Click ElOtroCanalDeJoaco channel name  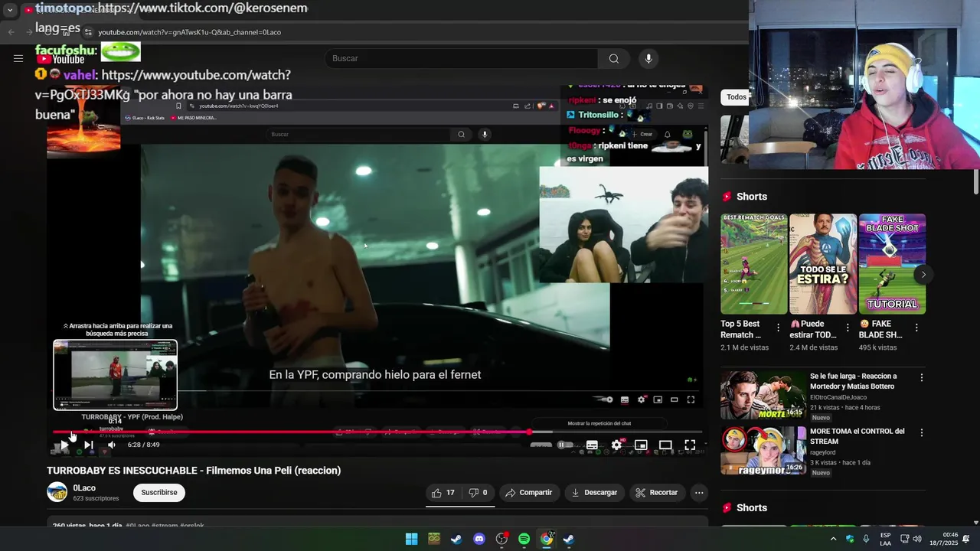click(838, 397)
